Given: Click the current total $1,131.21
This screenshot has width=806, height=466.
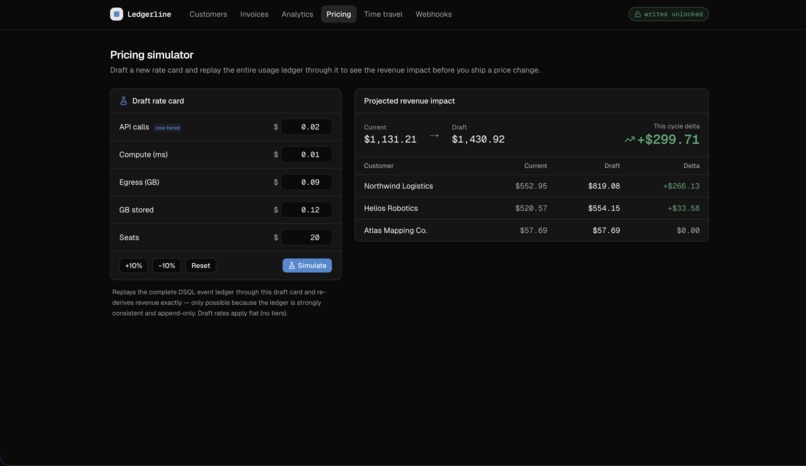Looking at the screenshot, I should point(390,139).
